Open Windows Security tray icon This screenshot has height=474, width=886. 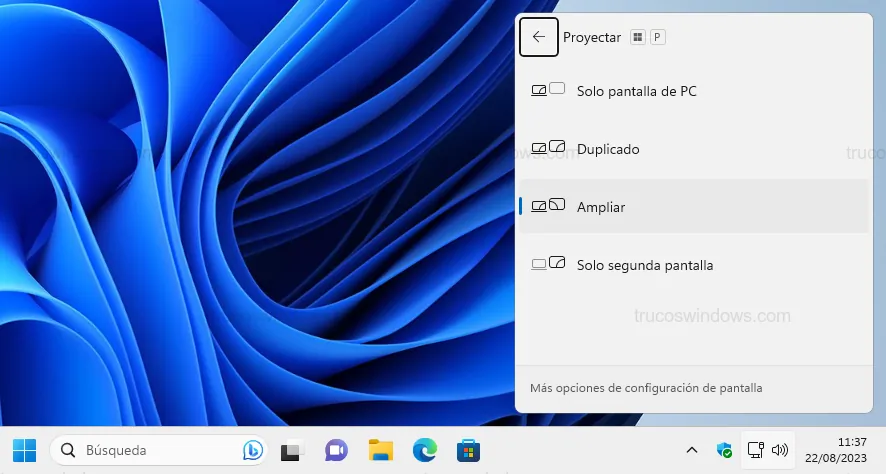[724, 450]
